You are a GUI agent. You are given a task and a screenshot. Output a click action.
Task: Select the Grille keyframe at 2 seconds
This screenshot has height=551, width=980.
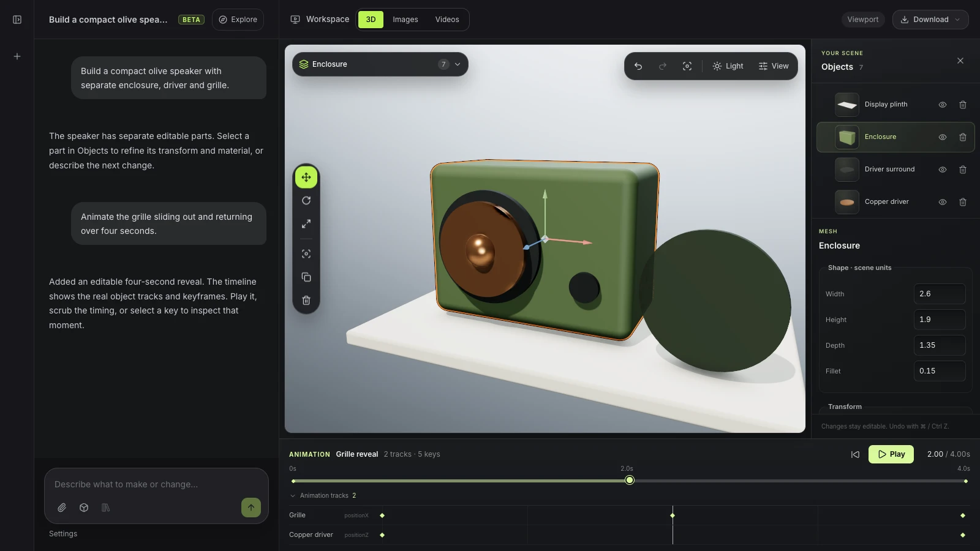click(673, 515)
